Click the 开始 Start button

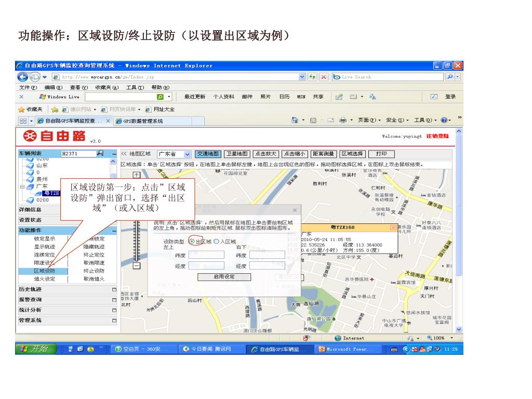point(36,349)
